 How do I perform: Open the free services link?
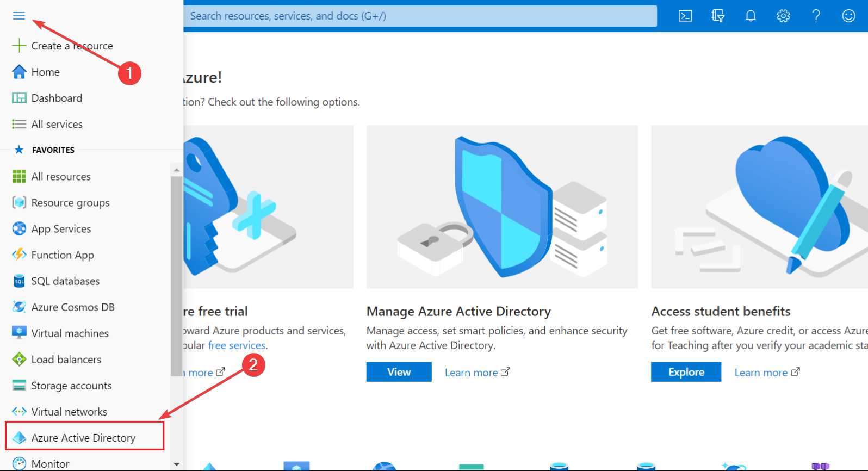click(237, 345)
